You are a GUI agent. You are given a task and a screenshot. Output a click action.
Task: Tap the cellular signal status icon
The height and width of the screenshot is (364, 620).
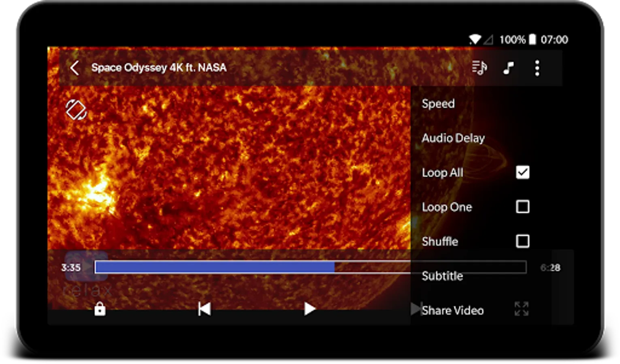488,40
